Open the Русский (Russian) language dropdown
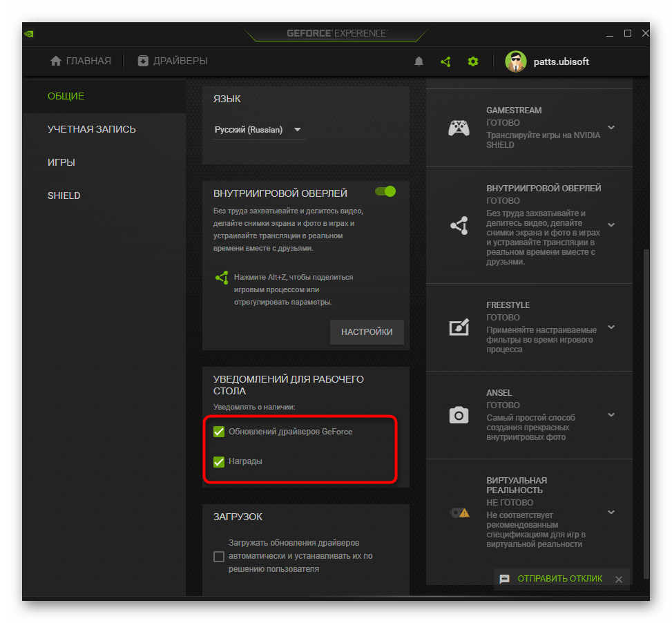This screenshot has height=623, width=672. 259,130
